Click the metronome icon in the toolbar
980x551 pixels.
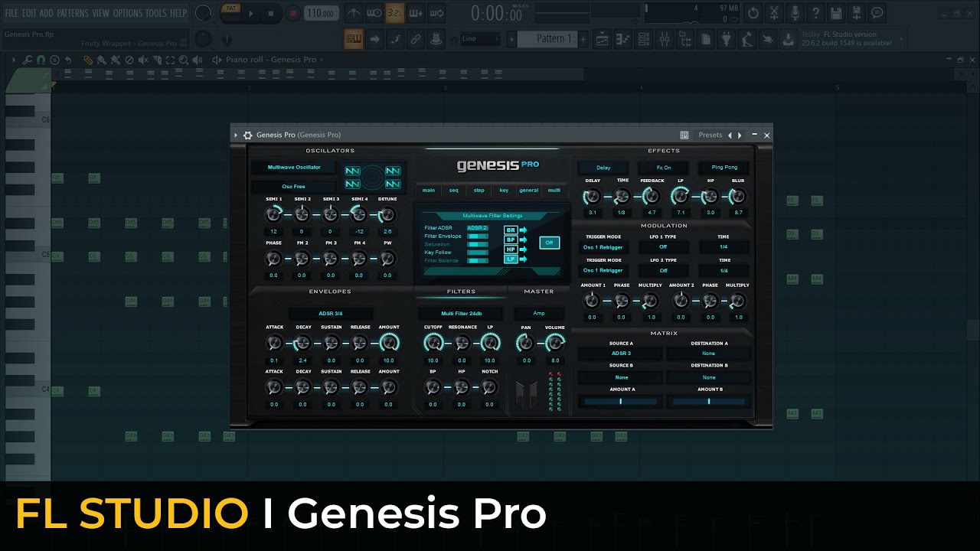[x=353, y=13]
